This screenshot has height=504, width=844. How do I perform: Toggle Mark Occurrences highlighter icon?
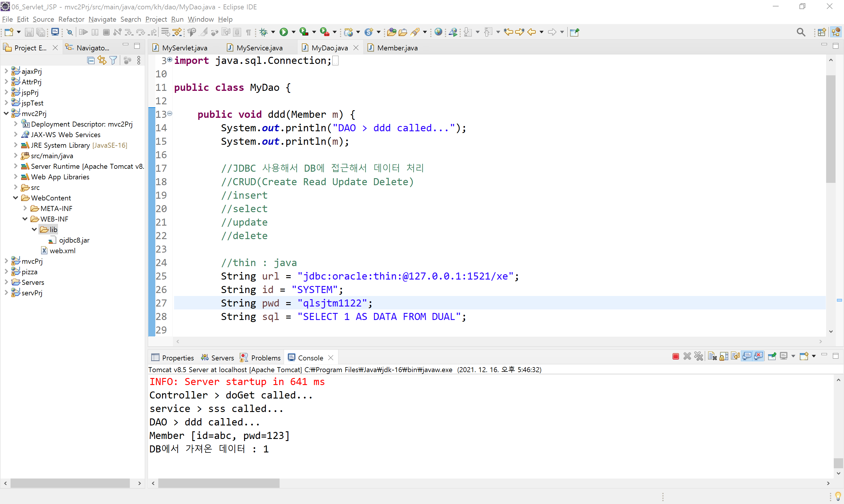[x=204, y=32]
